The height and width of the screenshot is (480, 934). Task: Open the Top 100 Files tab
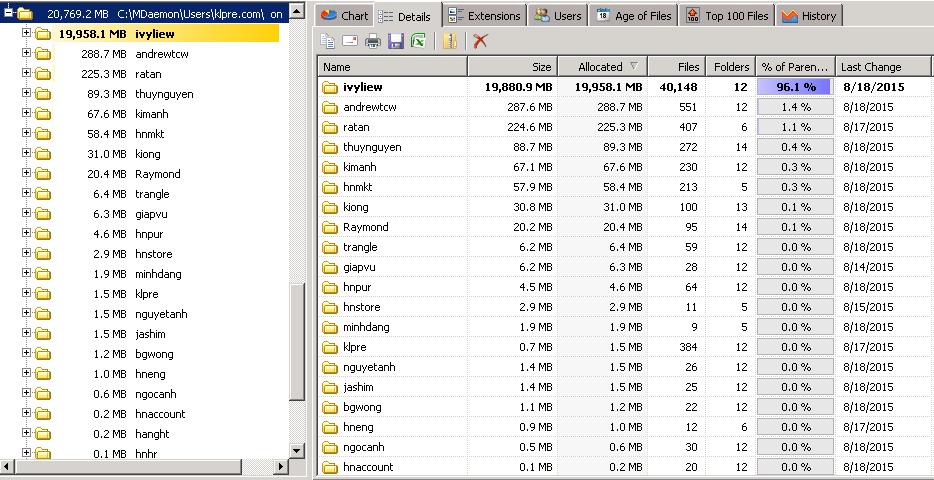[727, 15]
